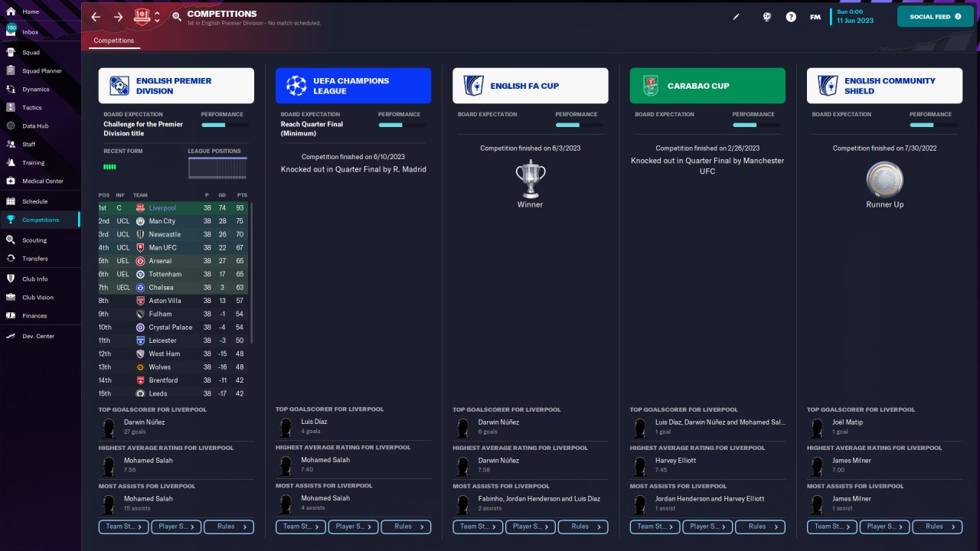Switch to the Competitions tab

(114, 41)
